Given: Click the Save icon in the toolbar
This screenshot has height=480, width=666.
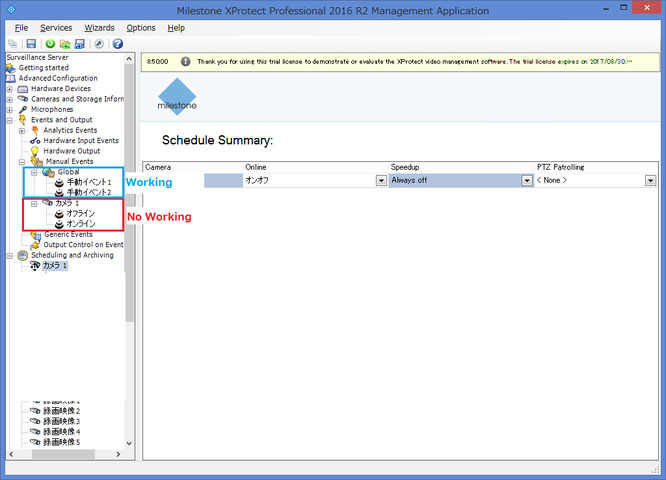Looking at the screenshot, I should (x=31, y=44).
